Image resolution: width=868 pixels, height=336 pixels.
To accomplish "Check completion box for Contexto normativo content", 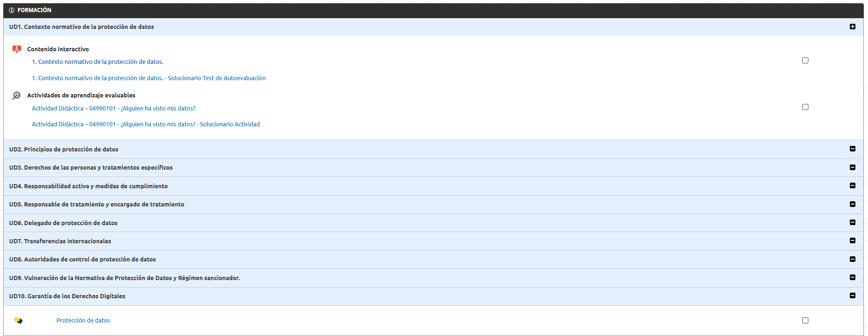I will coord(805,61).
